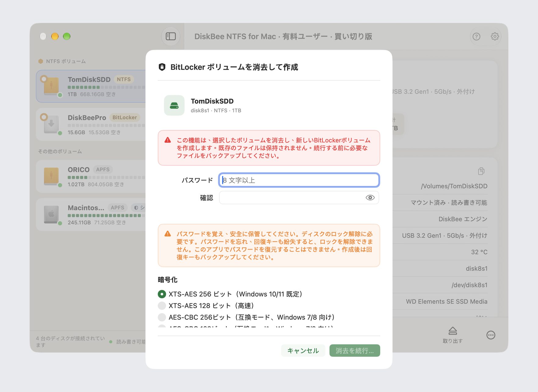Select TomDiskSDD volume in sidebar
Image resolution: width=538 pixels, height=392 pixels.
point(91,86)
